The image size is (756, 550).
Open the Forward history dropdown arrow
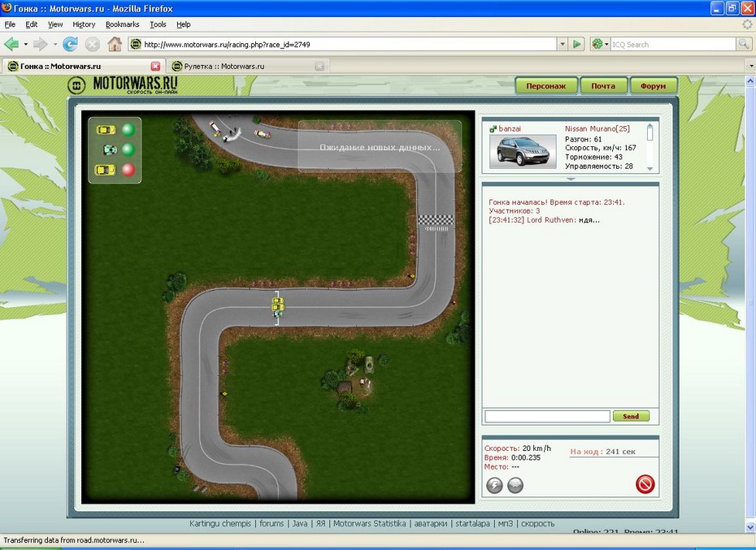tap(55, 45)
